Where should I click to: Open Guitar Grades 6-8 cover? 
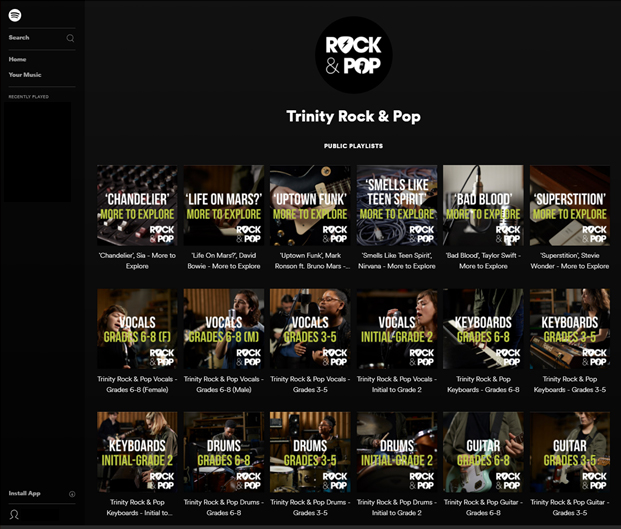(483, 452)
